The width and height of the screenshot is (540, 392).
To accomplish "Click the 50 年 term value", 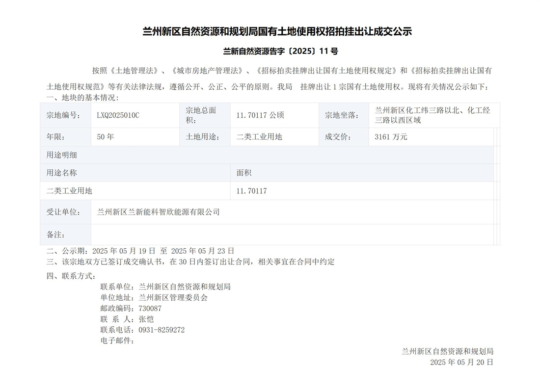I will click(106, 137).
